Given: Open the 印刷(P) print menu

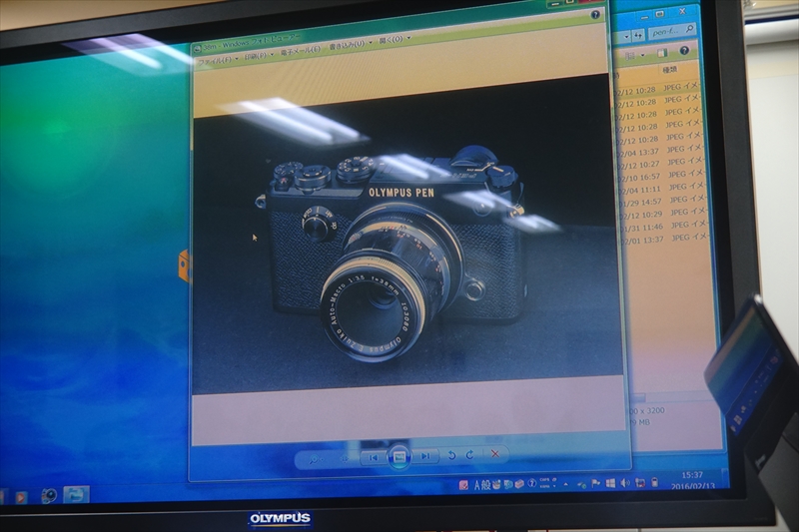Looking at the screenshot, I should click(259, 56).
